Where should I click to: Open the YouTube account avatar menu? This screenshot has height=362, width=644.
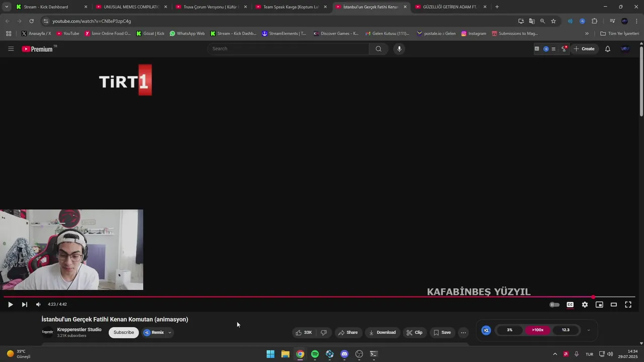click(x=625, y=49)
